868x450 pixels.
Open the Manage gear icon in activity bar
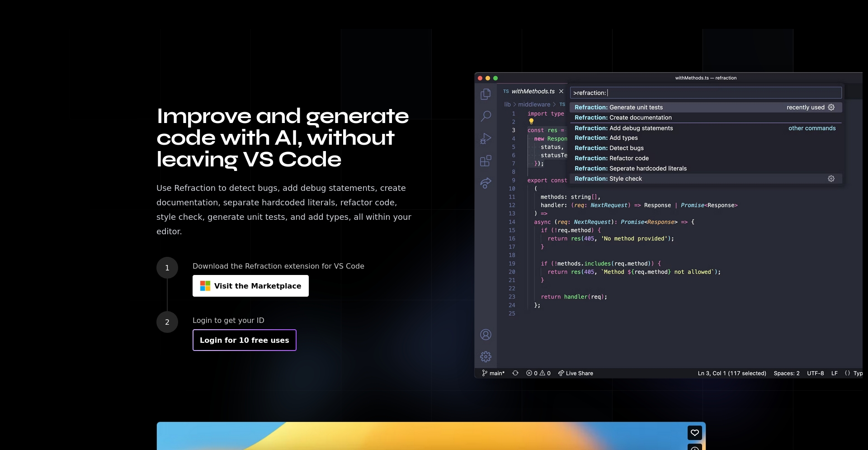486,357
